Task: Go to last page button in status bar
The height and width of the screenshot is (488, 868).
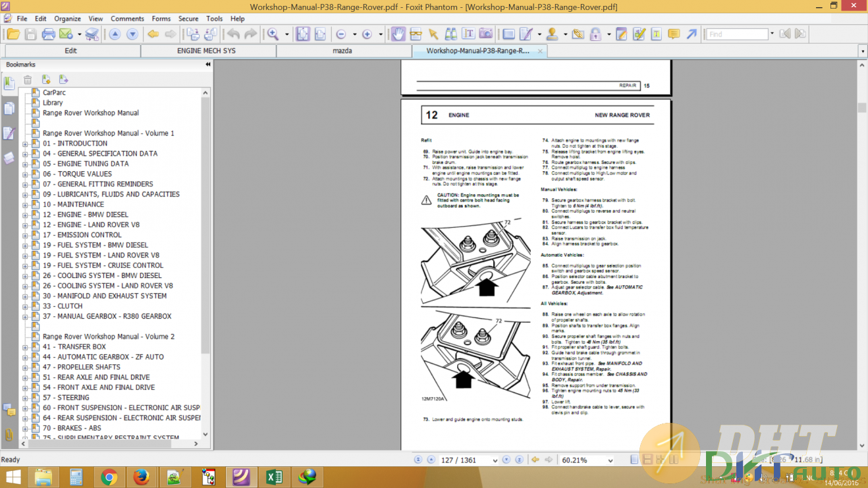Action: tap(519, 460)
